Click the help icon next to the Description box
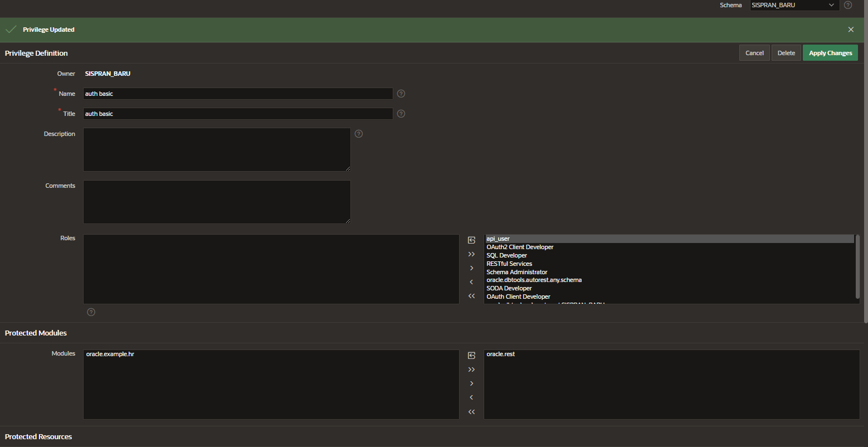 (x=358, y=134)
